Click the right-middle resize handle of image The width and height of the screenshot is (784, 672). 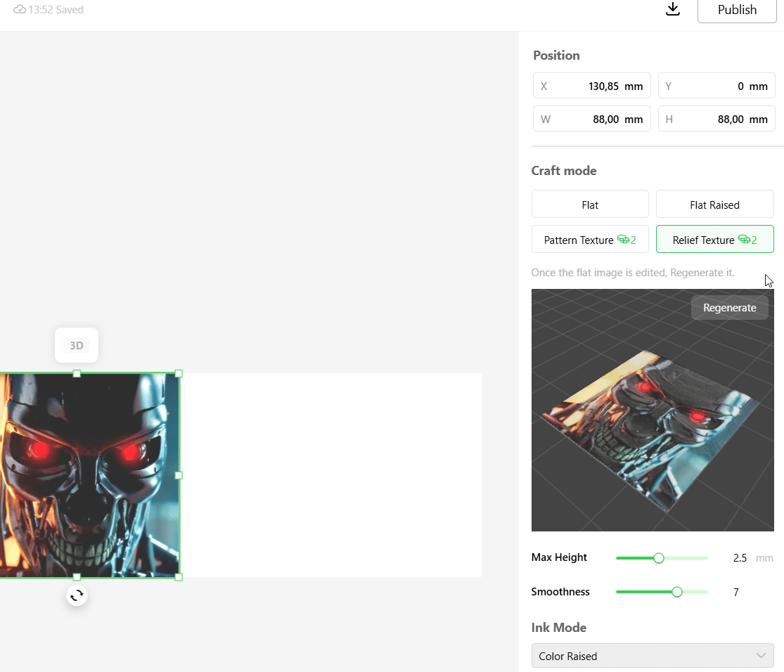point(179,475)
